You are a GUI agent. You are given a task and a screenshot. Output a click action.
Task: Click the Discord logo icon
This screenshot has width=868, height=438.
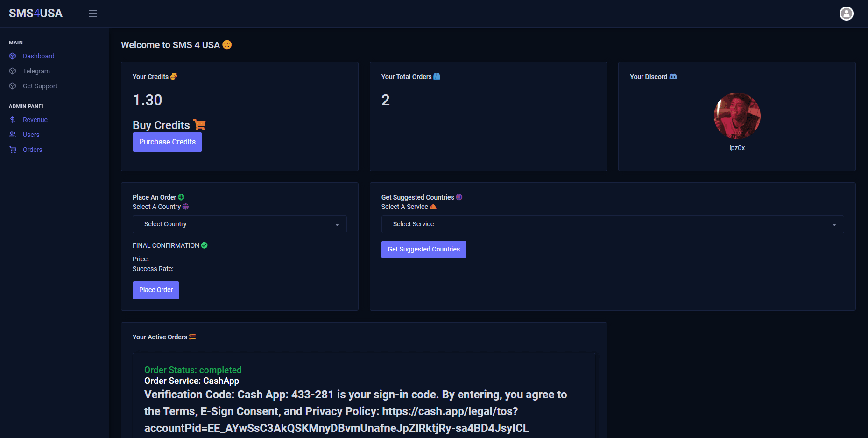673,77
